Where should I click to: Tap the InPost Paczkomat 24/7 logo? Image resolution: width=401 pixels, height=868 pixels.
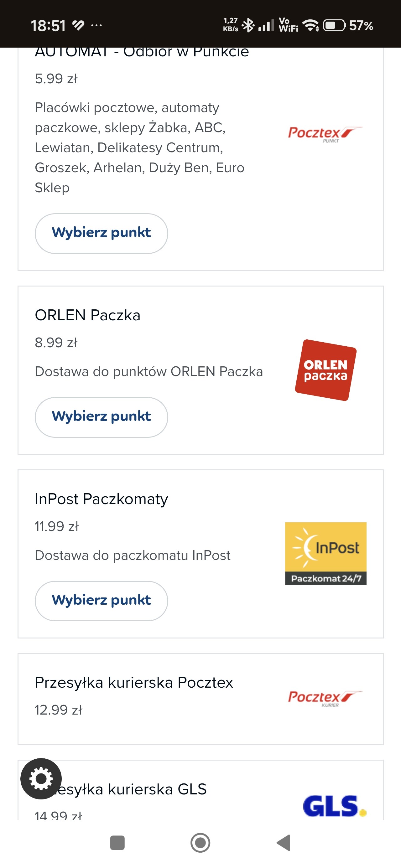pyautogui.click(x=325, y=553)
